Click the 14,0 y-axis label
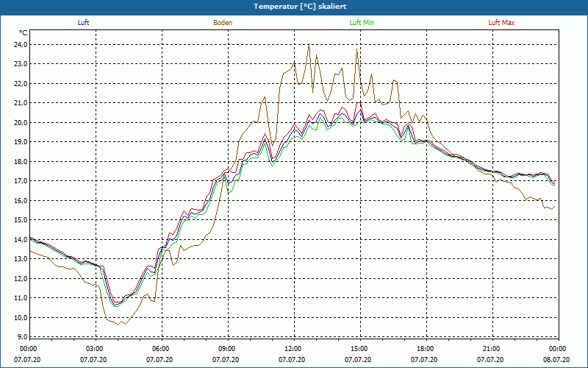 pyautogui.click(x=21, y=239)
